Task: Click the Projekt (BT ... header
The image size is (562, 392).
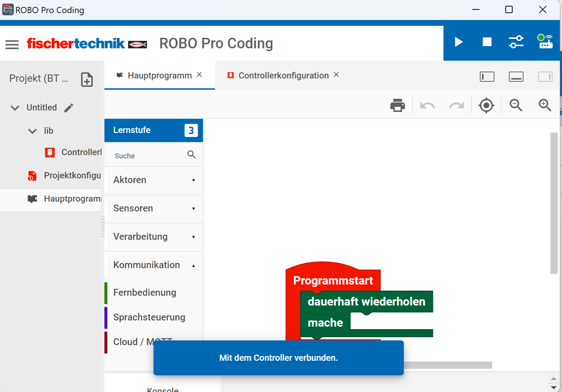Action: pos(39,78)
